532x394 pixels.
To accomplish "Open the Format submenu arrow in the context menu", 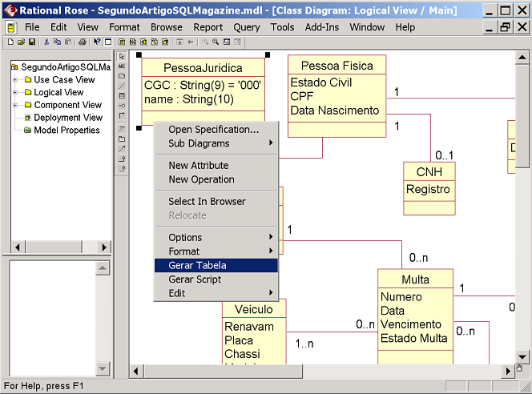I will pos(271,251).
